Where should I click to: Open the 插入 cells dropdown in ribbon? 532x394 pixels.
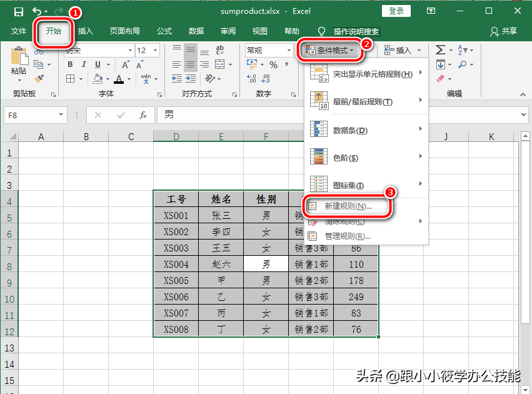point(403,51)
